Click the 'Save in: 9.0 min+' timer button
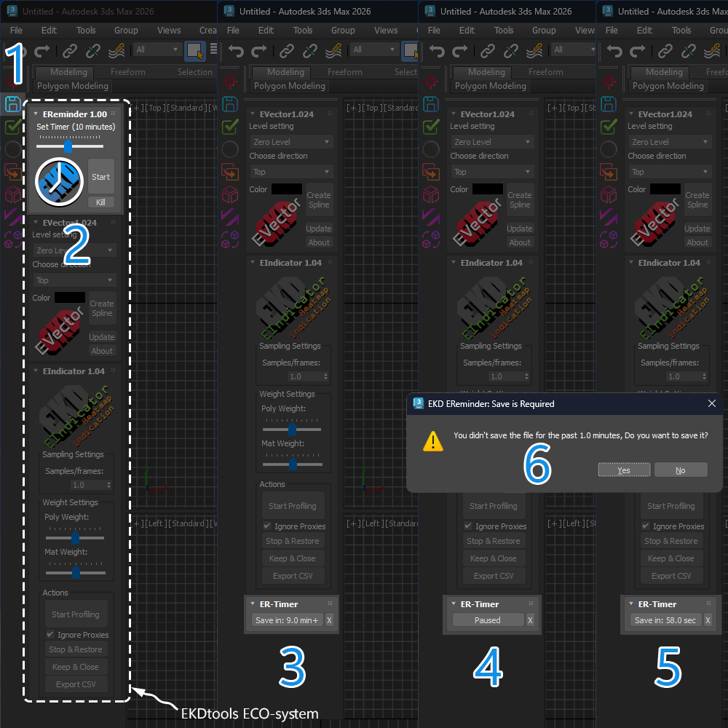 coord(286,620)
